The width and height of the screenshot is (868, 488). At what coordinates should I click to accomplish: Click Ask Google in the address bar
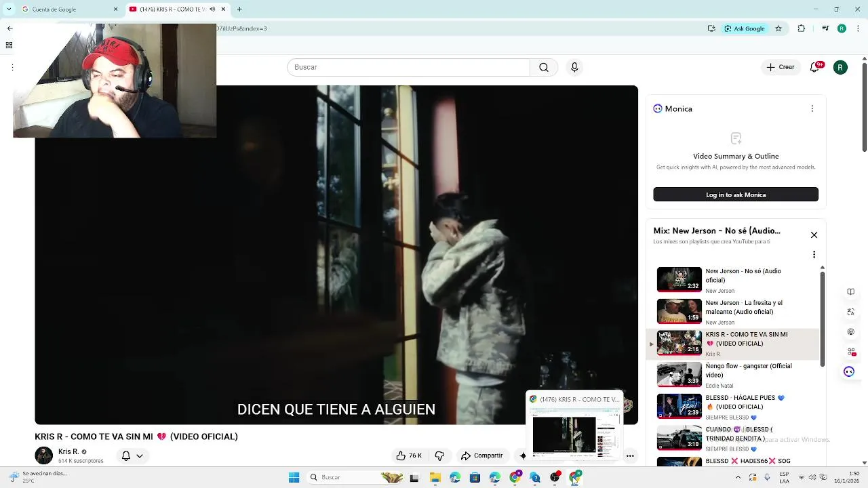click(744, 28)
